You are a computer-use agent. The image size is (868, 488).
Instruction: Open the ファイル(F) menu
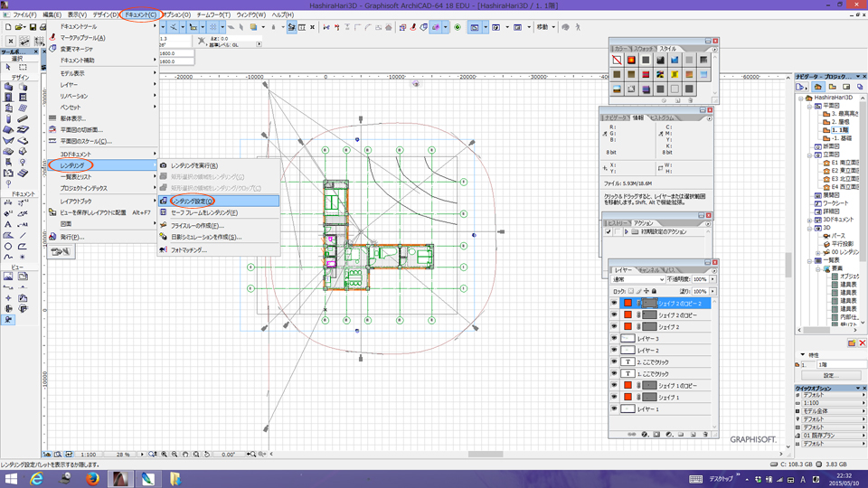point(24,15)
